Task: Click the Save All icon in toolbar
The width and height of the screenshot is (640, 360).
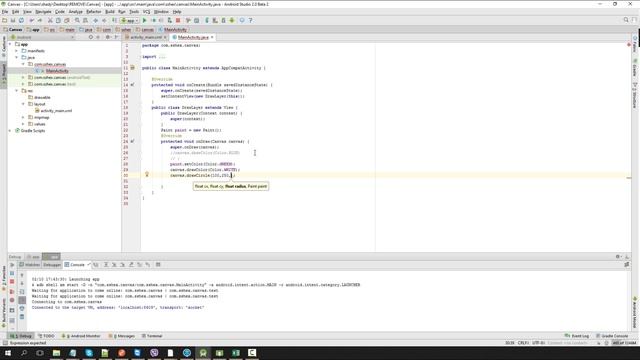Action: pos(13,20)
